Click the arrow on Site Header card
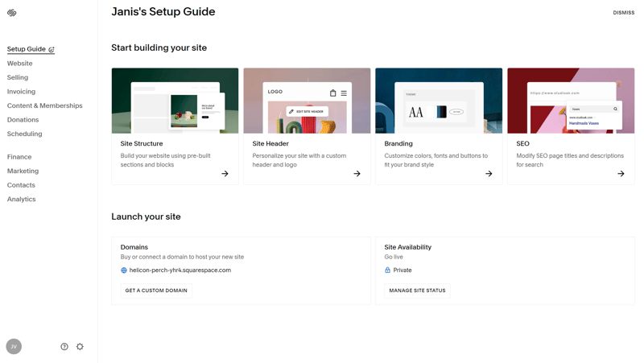 (357, 174)
